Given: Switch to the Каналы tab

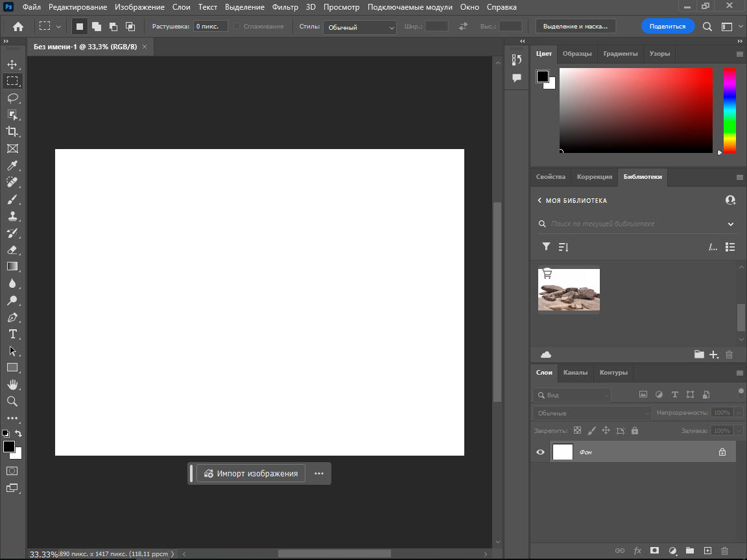Looking at the screenshot, I should 575,373.
